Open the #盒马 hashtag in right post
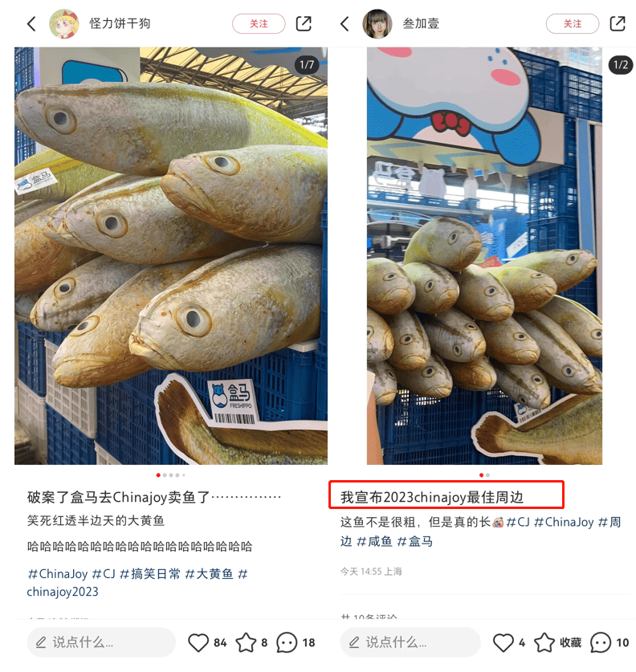636x672 pixels. (415, 541)
